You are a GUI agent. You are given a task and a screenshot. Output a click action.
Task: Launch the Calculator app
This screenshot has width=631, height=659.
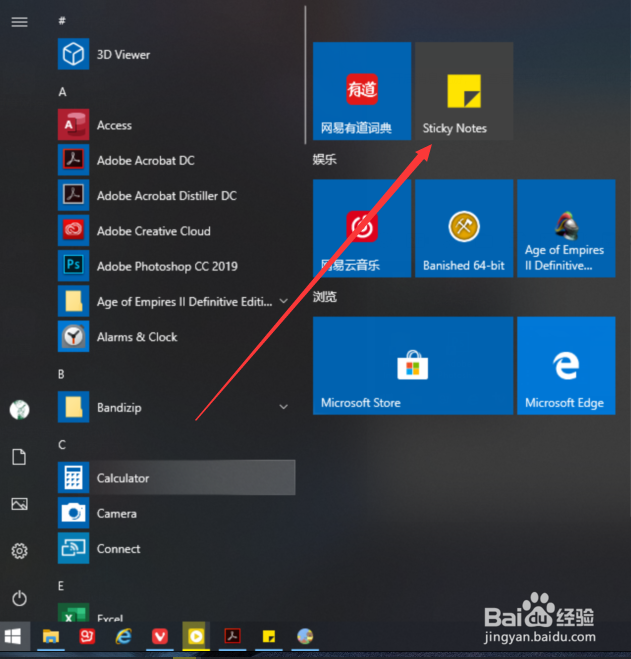point(177,477)
